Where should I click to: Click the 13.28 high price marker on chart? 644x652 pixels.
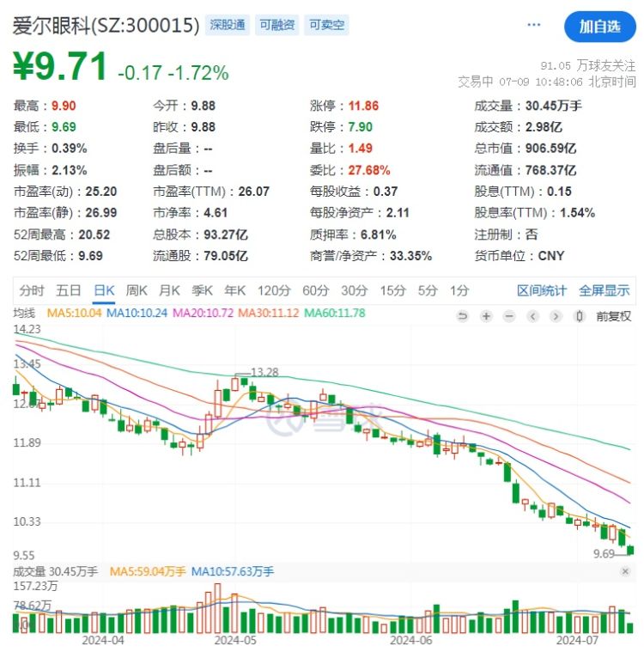tap(264, 372)
